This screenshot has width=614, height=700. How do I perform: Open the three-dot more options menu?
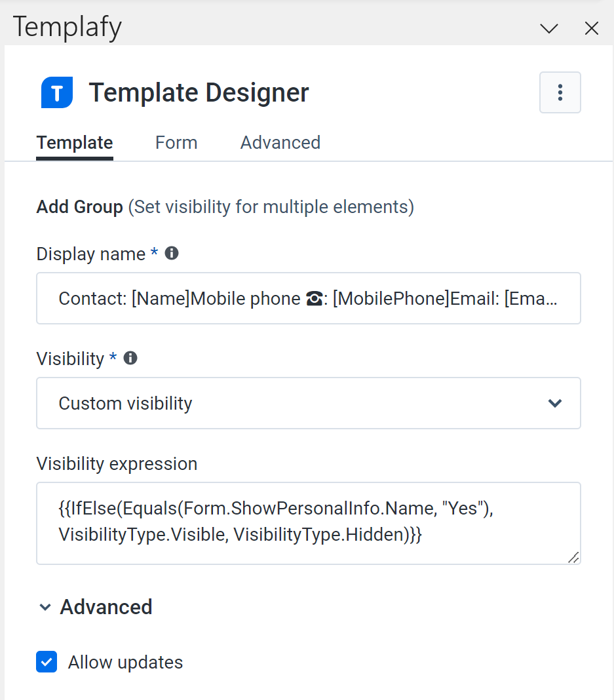point(560,92)
